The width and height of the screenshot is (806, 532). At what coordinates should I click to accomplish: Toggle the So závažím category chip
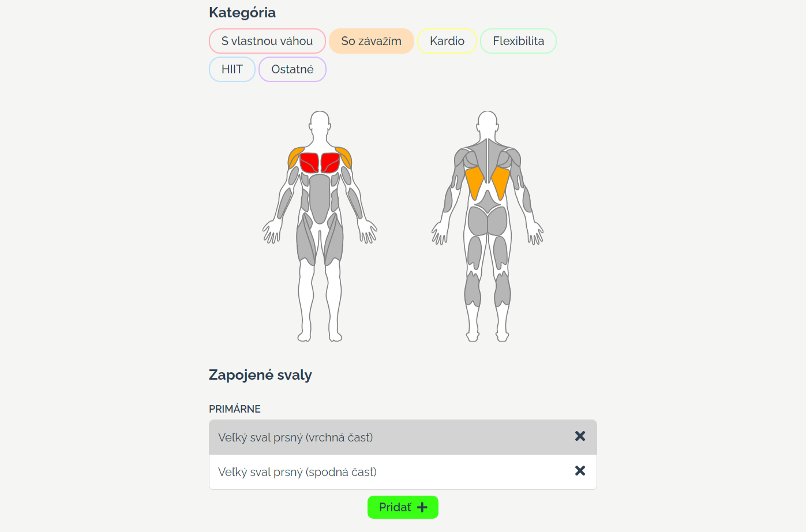pyautogui.click(x=371, y=41)
